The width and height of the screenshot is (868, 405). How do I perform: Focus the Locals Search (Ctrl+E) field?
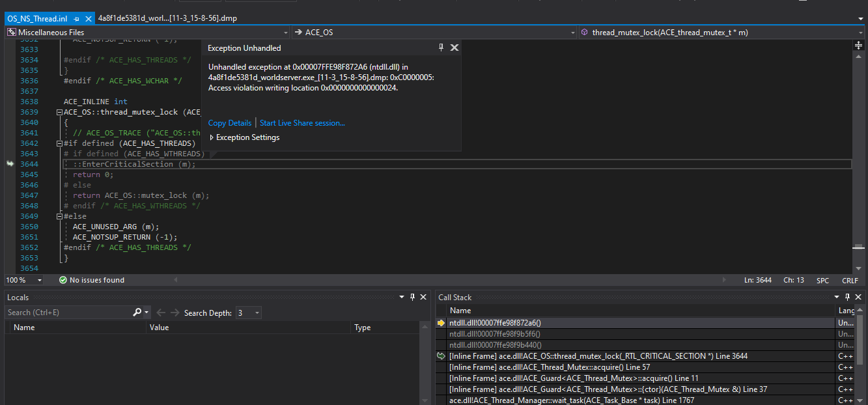(x=68, y=313)
